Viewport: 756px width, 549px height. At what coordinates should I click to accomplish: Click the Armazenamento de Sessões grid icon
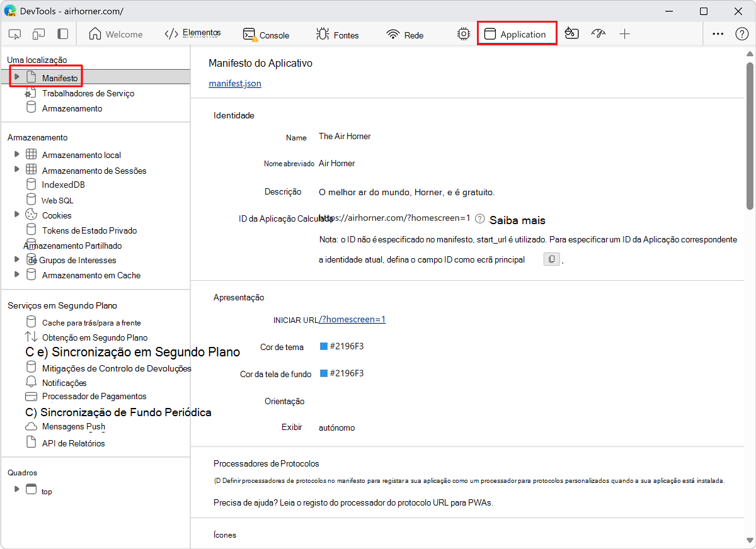coord(30,169)
